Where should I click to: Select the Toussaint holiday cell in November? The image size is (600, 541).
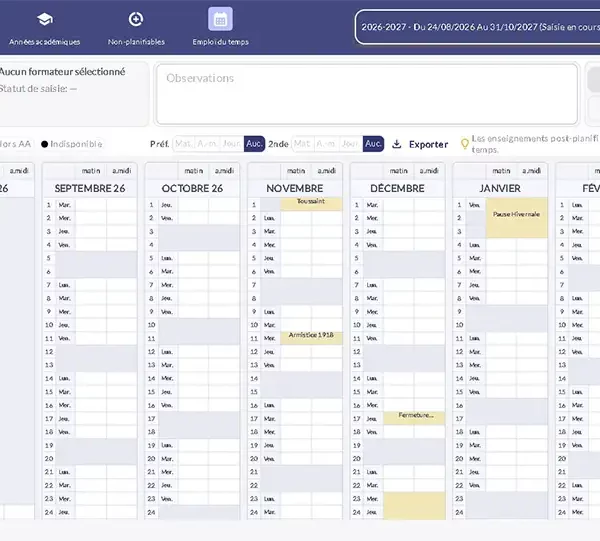click(311, 204)
